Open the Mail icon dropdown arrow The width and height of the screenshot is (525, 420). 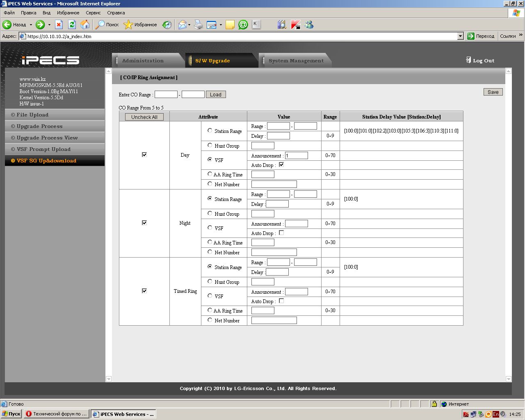[189, 25]
